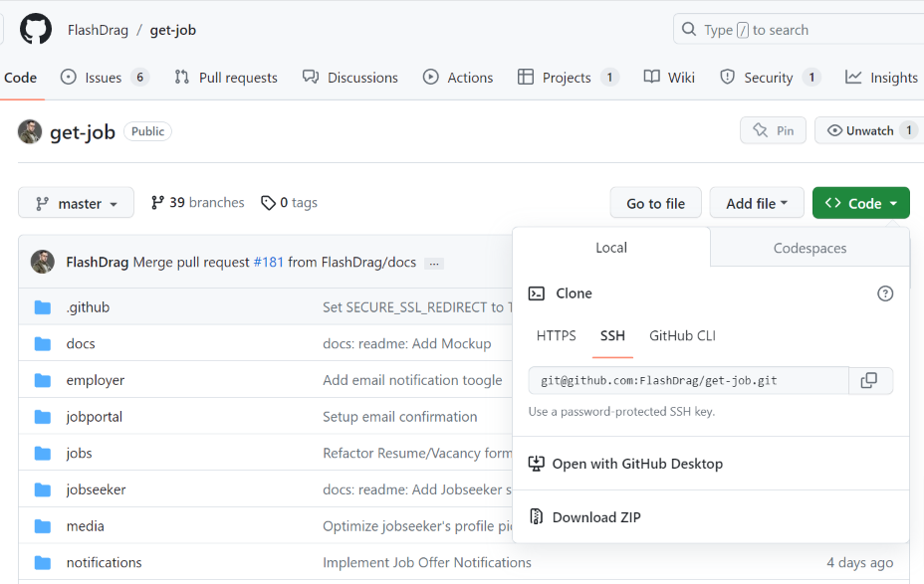Viewport: 924px width, 584px height.
Task: Click the tag icon next to 0 tags
Action: 268,203
